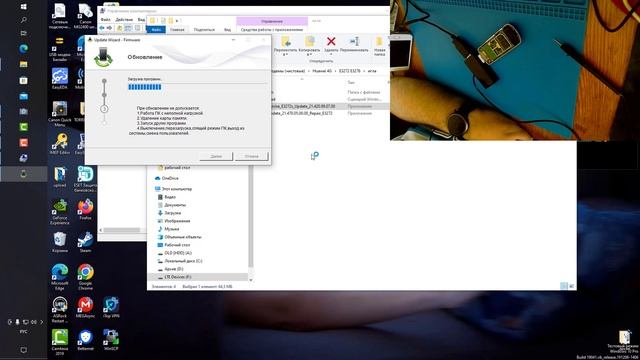This screenshot has width=640, height=360.
Task: Open the ASRock Restart desktop shortcut
Action: coord(60,310)
